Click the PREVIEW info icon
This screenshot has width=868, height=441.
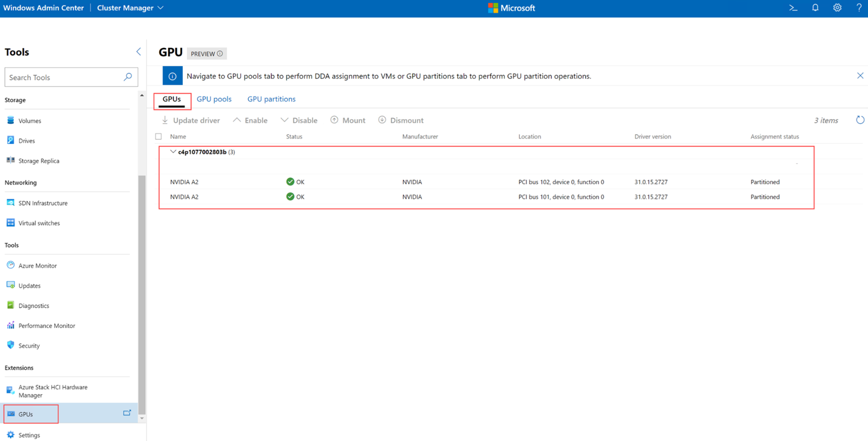pos(220,53)
